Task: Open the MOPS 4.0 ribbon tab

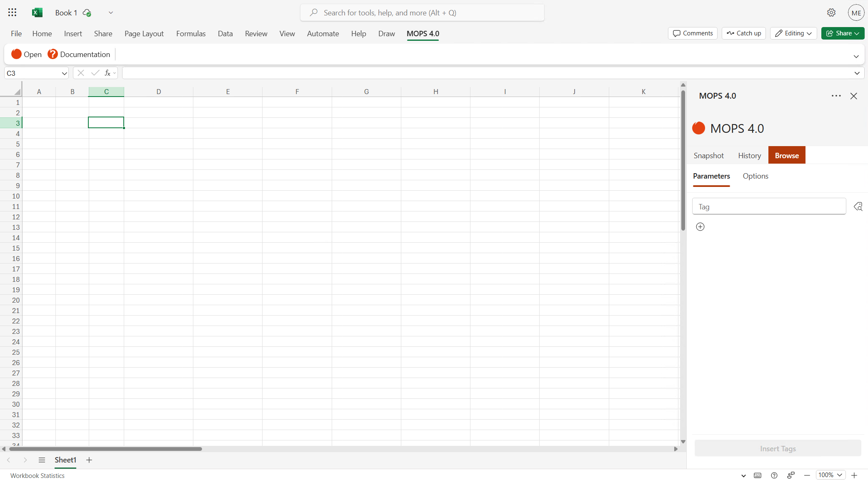Action: 423,34
